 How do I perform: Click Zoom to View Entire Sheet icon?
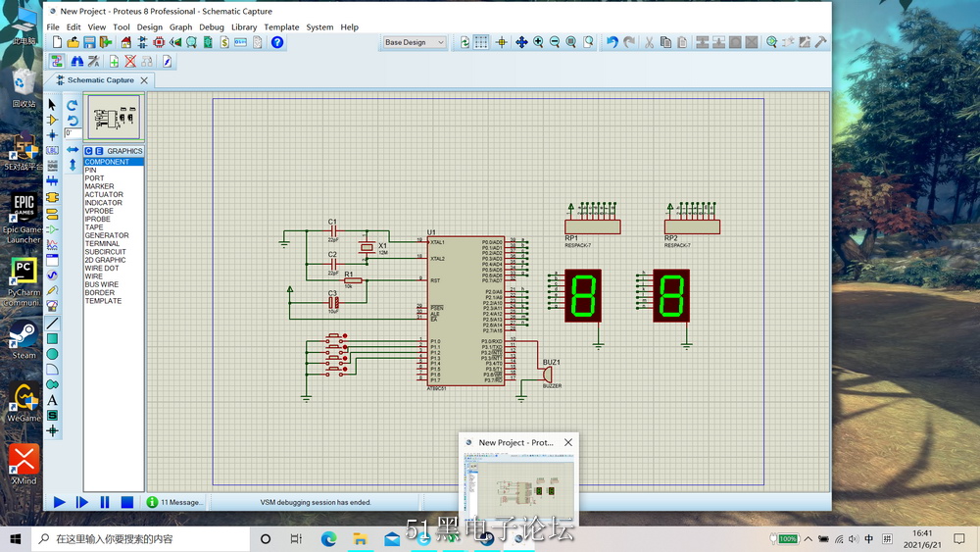570,42
